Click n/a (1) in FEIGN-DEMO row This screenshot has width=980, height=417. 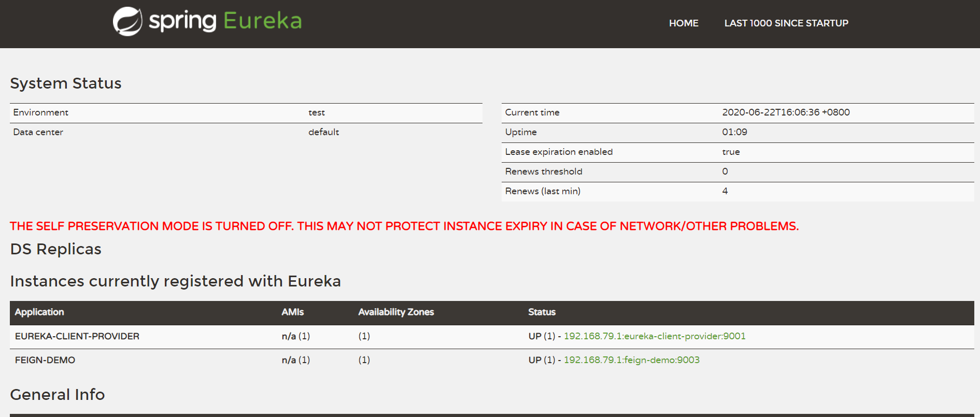click(x=296, y=360)
